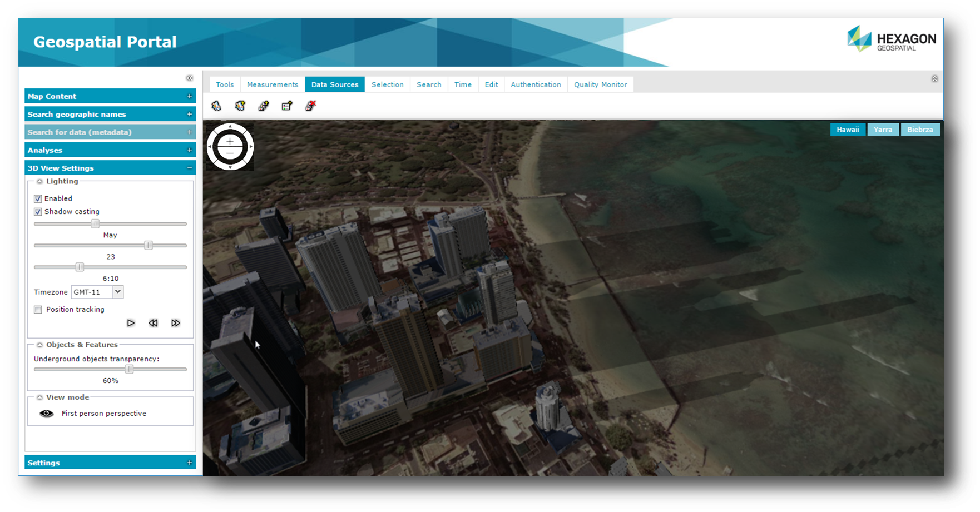
Task: Collapse the Lighting section
Action: [x=39, y=181]
